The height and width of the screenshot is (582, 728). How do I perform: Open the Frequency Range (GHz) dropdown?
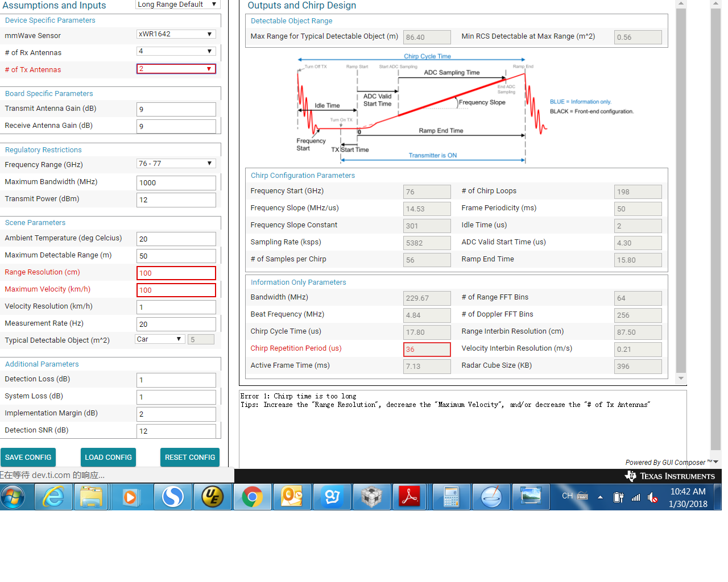(176, 164)
